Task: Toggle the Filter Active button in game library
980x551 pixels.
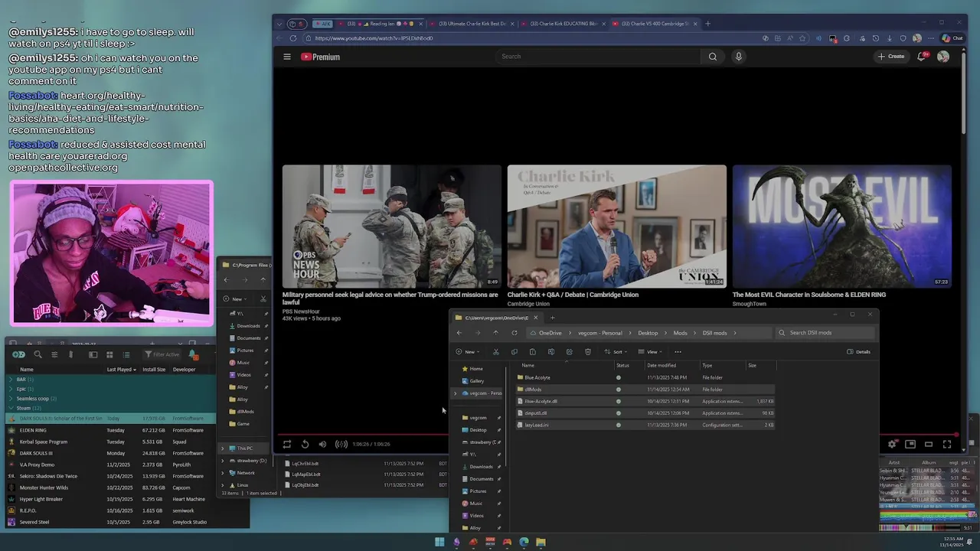Action: (162, 354)
